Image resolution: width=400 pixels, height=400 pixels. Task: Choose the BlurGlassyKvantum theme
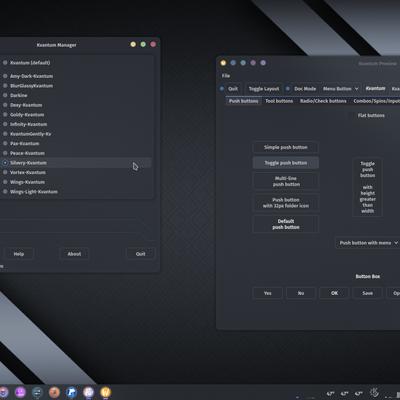tap(31, 86)
